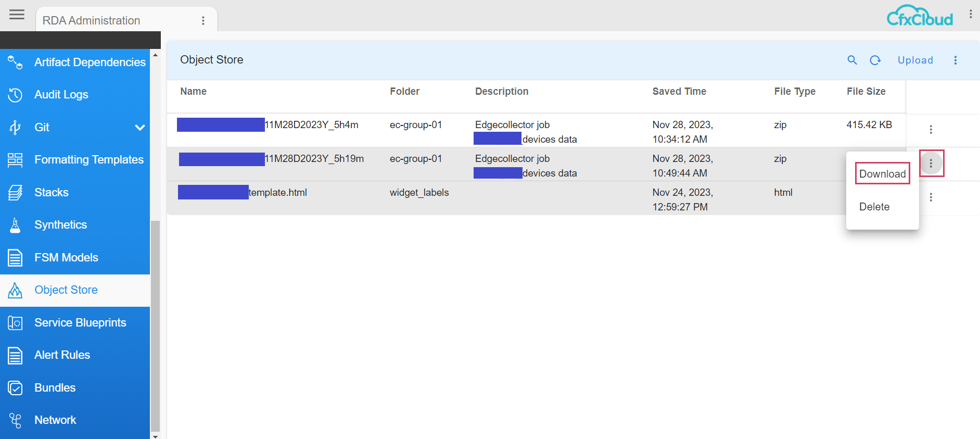Viewport: 980px width, 439px height.
Task: Open Service Blueprints page
Action: [x=80, y=323]
